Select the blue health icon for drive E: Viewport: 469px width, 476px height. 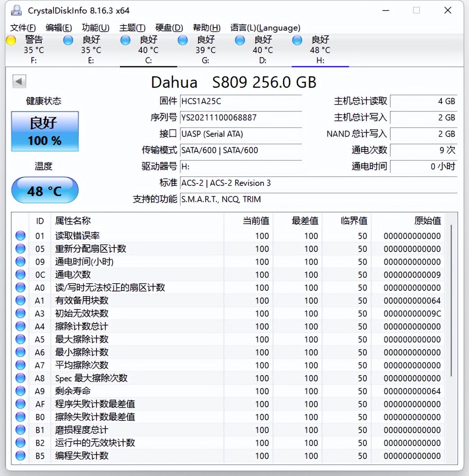68,40
